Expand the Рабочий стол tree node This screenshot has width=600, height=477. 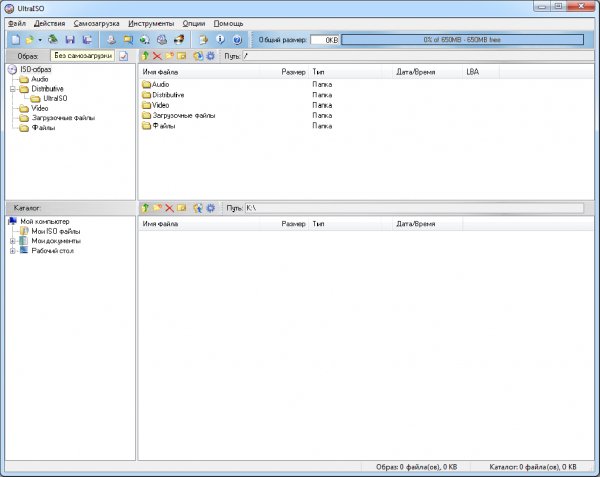(13, 251)
